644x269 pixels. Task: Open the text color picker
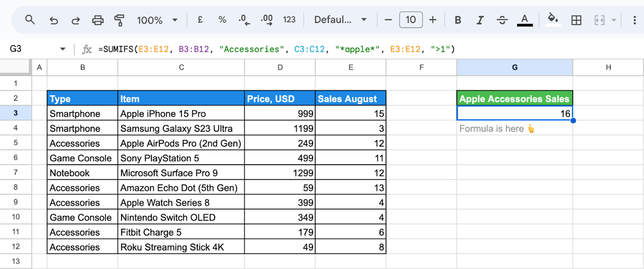(525, 20)
